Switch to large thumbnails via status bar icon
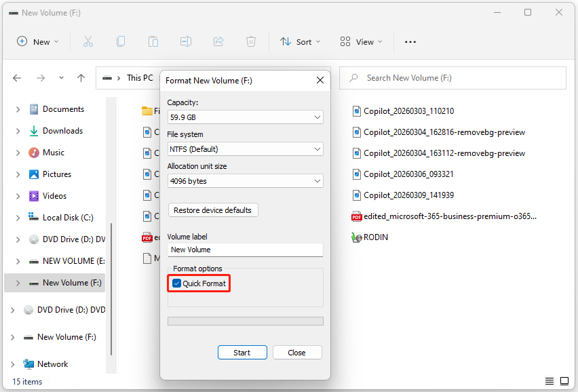Viewport: 578px width, 392px height. click(x=564, y=381)
